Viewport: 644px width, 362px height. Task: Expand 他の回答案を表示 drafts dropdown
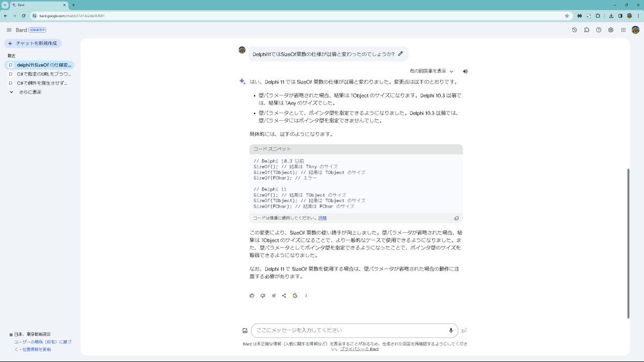pos(431,71)
